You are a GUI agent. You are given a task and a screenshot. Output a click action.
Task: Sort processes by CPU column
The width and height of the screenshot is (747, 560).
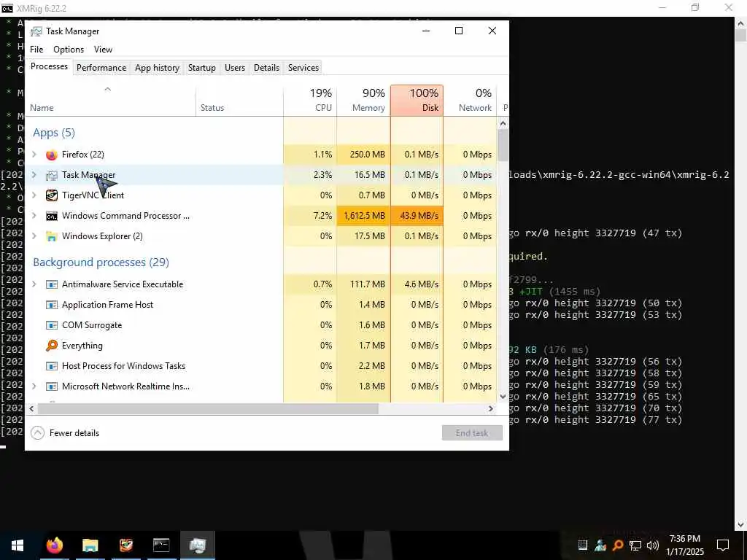[310, 101]
